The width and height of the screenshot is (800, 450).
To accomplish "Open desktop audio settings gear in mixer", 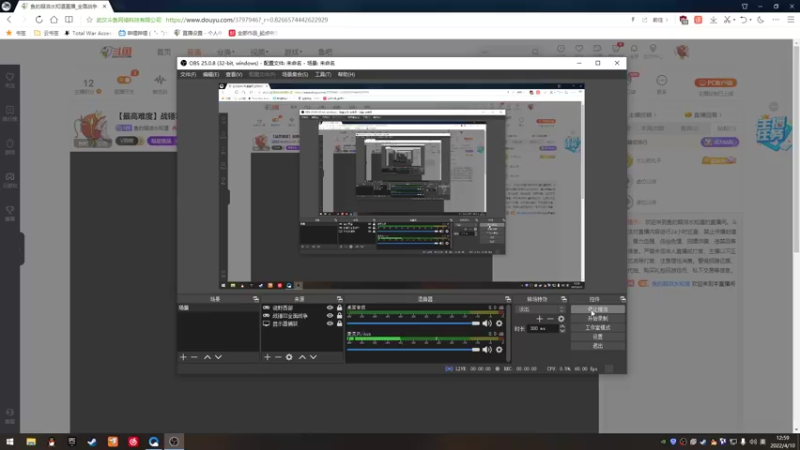I will click(x=499, y=323).
